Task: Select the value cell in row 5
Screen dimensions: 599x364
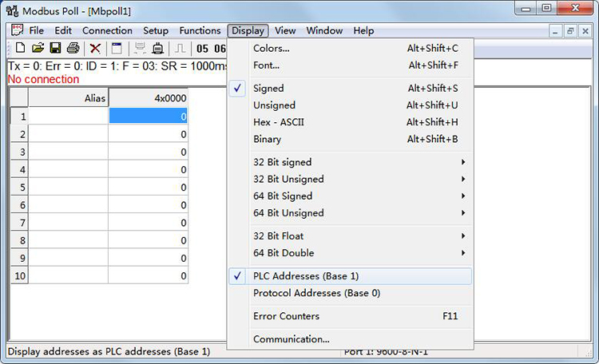Action: click(x=149, y=187)
